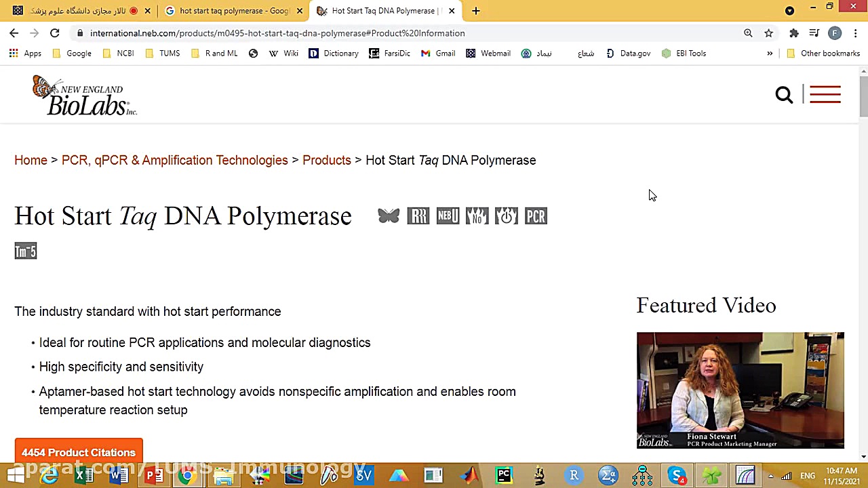This screenshot has height=488, width=868.
Task: Click the address bar URL field
Action: (x=407, y=33)
